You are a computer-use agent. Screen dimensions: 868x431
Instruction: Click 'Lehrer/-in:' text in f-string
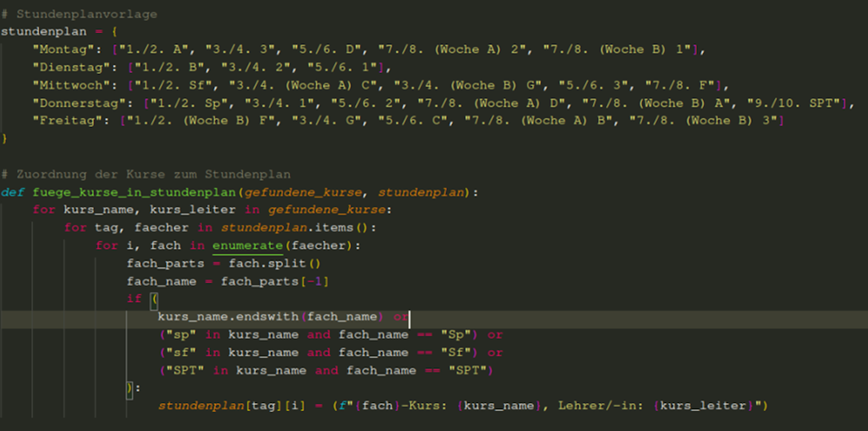(602, 406)
